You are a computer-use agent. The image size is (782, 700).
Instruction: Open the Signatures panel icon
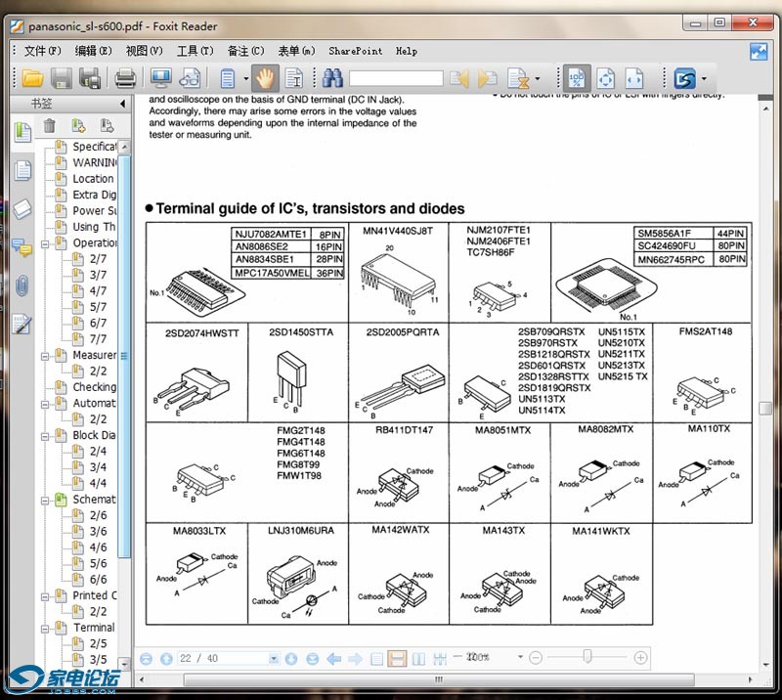[x=22, y=325]
